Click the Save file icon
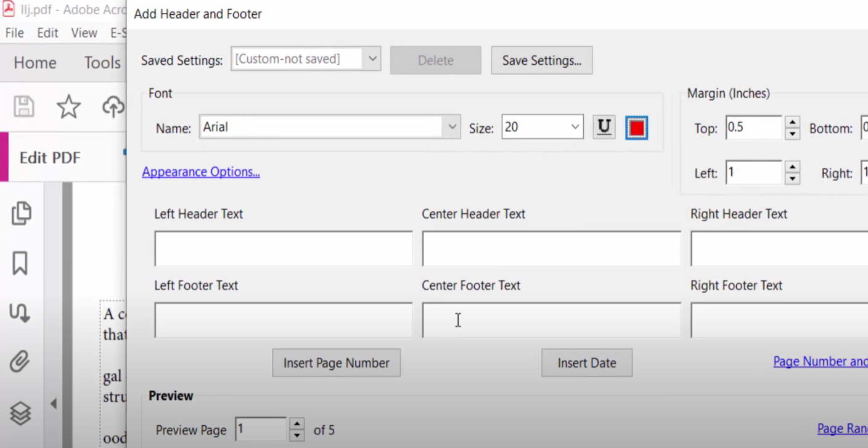868x448 pixels. click(x=23, y=106)
